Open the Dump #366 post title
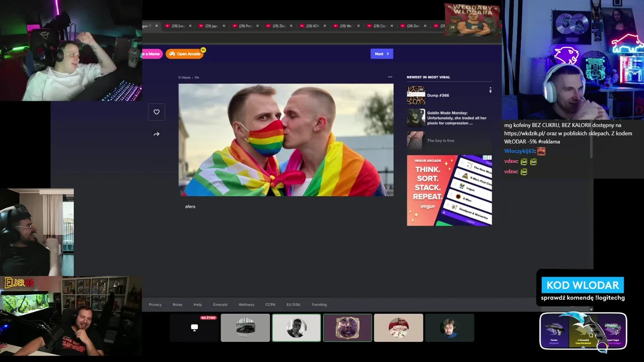 [x=438, y=95]
